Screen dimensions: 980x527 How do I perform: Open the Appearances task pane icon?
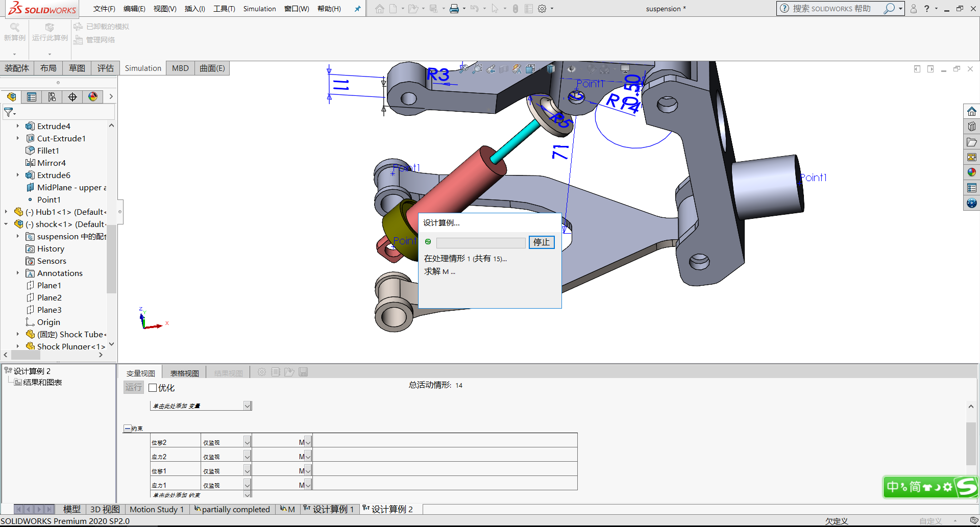point(971,172)
